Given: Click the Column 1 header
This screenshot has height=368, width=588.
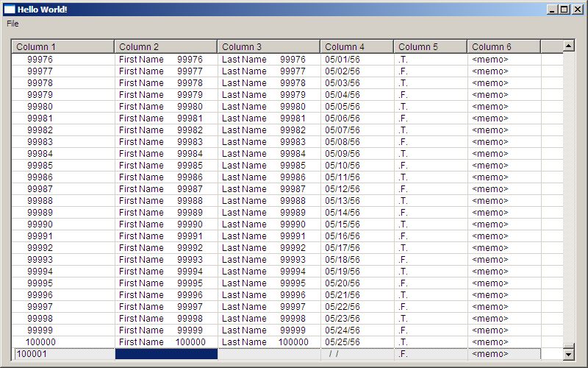Looking at the screenshot, I should [63, 47].
